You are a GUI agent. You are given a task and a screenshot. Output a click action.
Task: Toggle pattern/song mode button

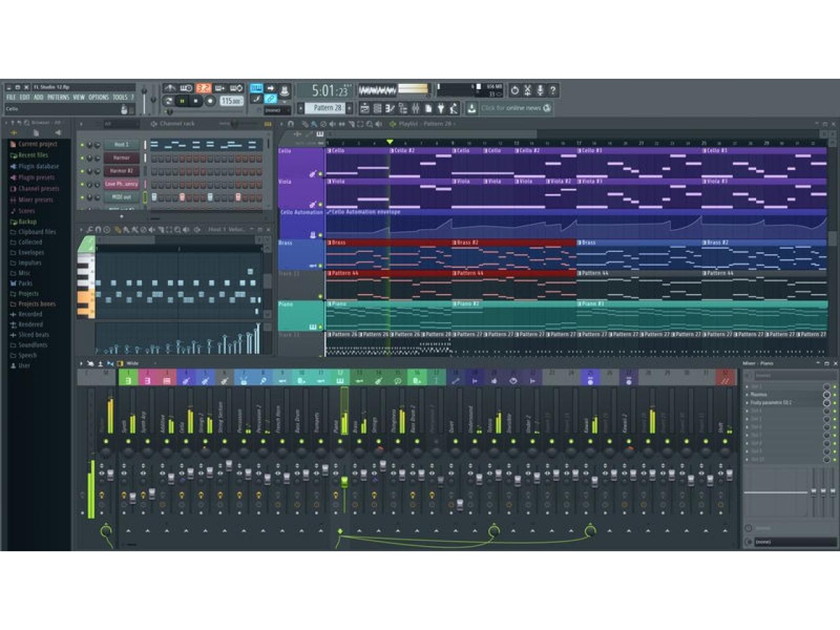[x=168, y=101]
